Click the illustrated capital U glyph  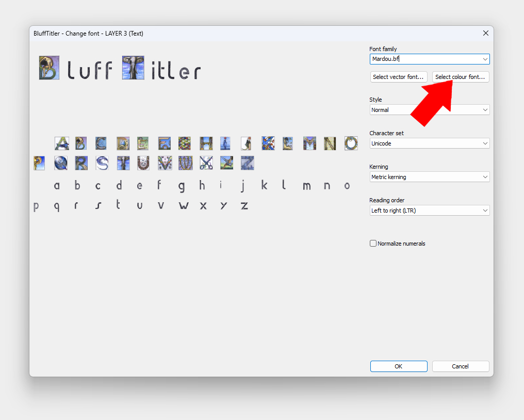[143, 163]
